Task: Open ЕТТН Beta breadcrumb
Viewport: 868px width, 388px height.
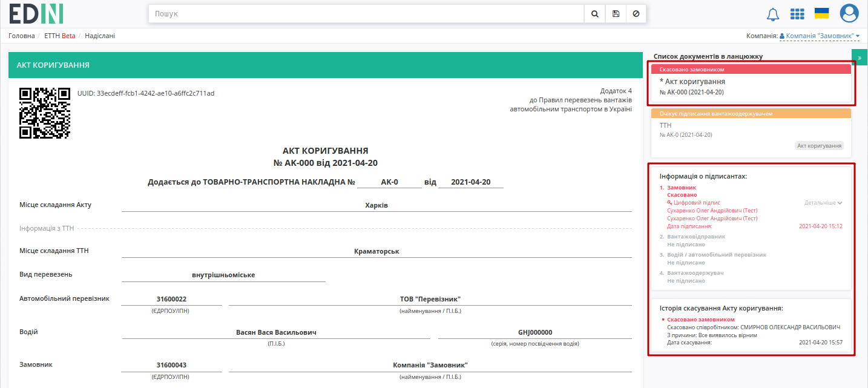Action: pos(60,36)
